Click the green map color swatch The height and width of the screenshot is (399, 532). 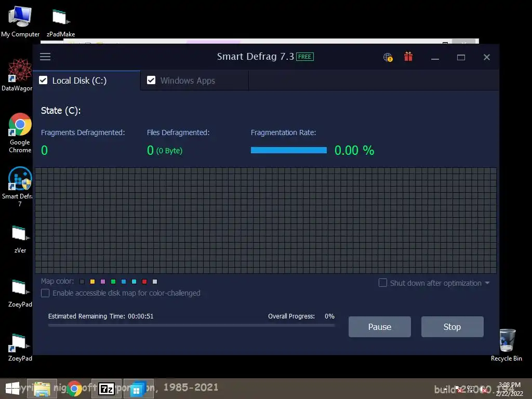coord(113,282)
